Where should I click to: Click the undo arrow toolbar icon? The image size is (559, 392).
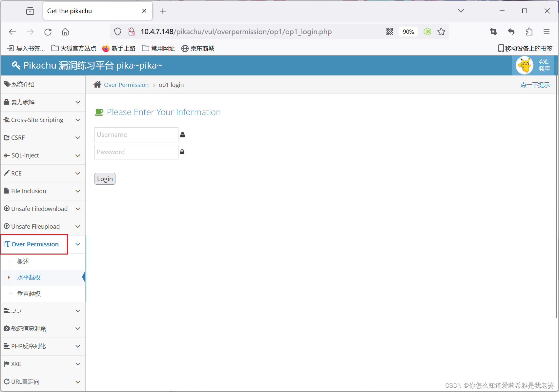[x=511, y=32]
